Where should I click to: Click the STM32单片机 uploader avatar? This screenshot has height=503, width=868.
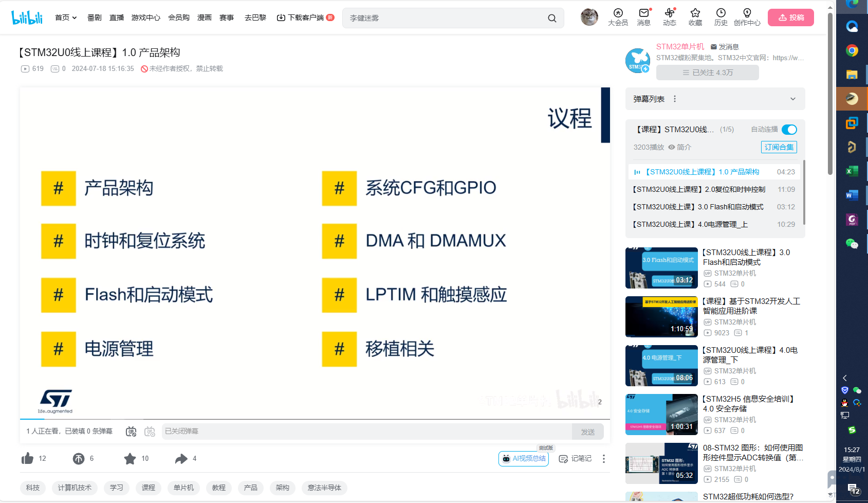point(638,61)
